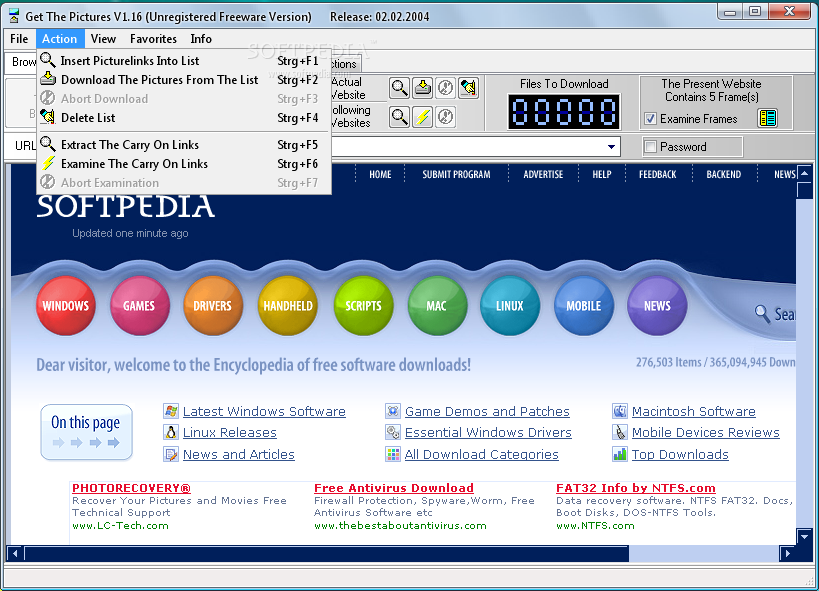
Task: Click the vertical scrollbar down arrow
Action: coord(804,536)
